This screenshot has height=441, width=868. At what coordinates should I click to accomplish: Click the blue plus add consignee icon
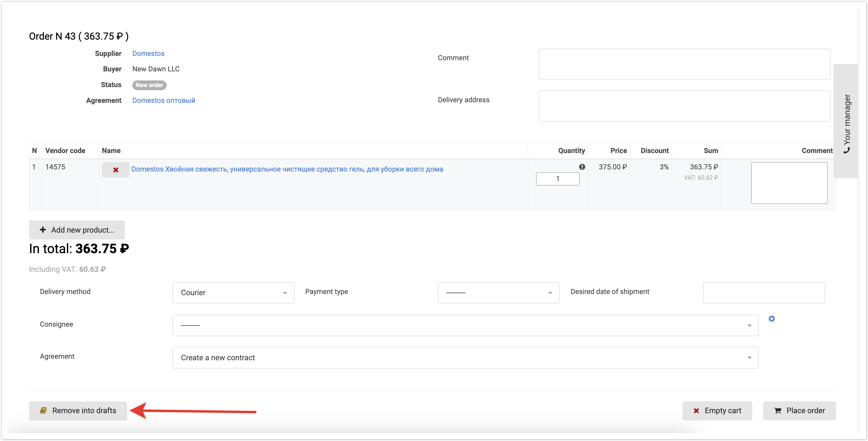(771, 318)
